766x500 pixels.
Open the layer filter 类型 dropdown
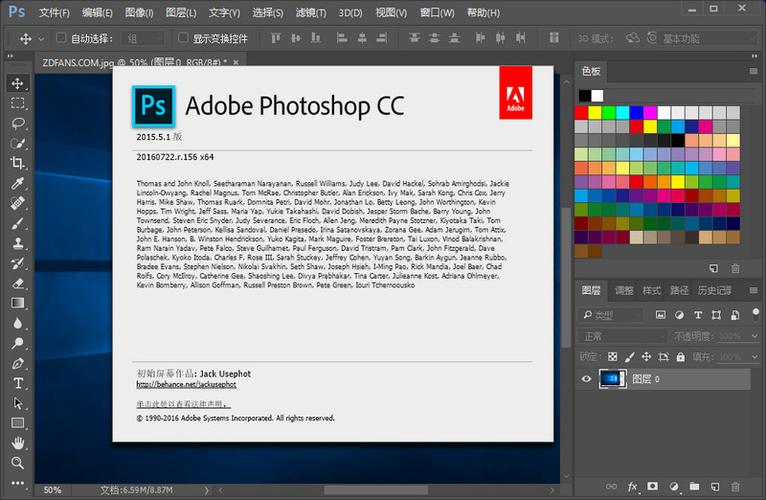[611, 315]
